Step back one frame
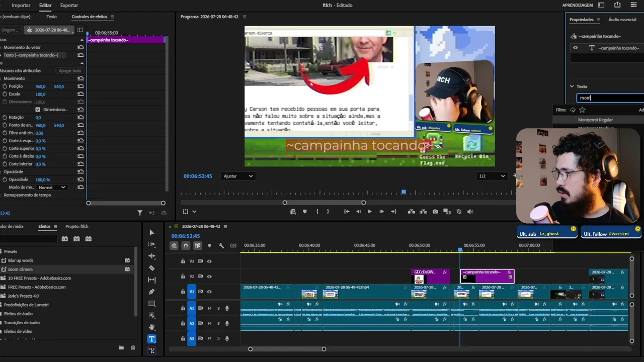The image size is (644, 362). (x=358, y=212)
